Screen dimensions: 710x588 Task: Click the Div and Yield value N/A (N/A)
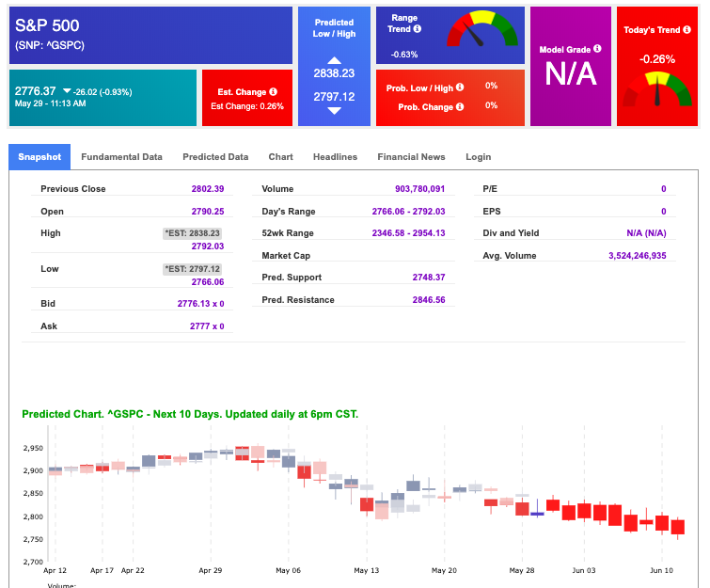tap(646, 232)
